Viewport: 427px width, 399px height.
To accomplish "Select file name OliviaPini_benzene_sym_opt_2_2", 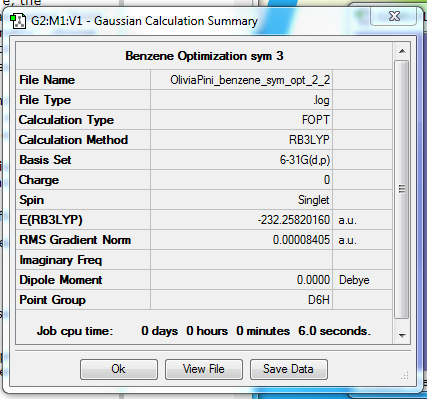I will point(250,80).
